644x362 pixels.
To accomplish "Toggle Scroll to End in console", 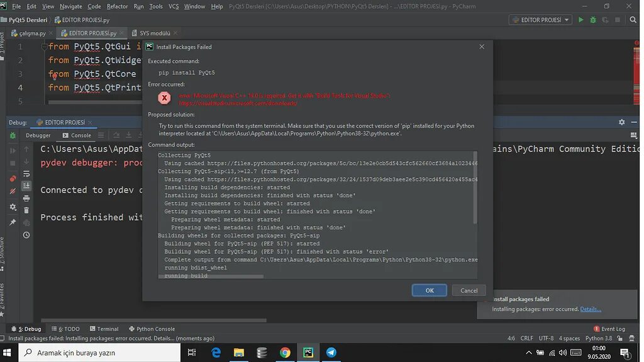I will click(26, 186).
